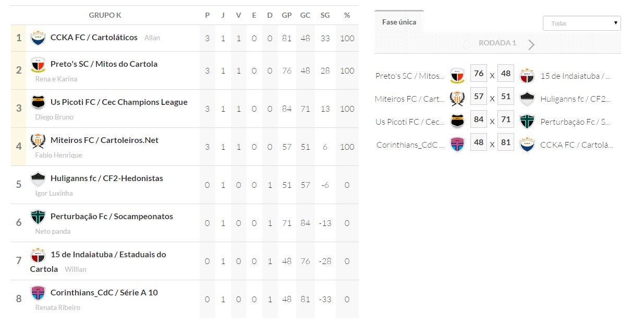Viewport: 644px width, 322px height.
Task: Click the Perturbação Fc crest in the standings table
Action: pyautogui.click(x=38, y=217)
